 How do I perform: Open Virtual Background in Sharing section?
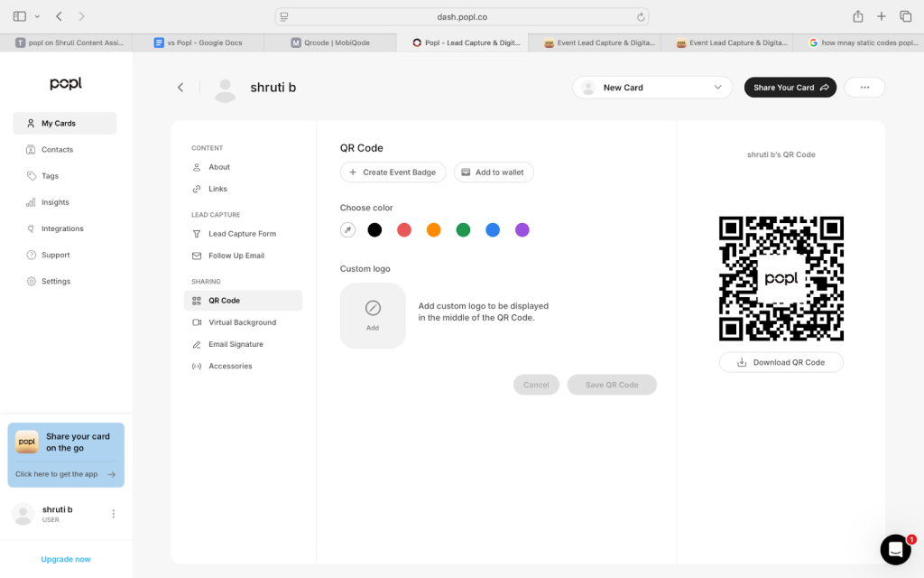click(242, 322)
